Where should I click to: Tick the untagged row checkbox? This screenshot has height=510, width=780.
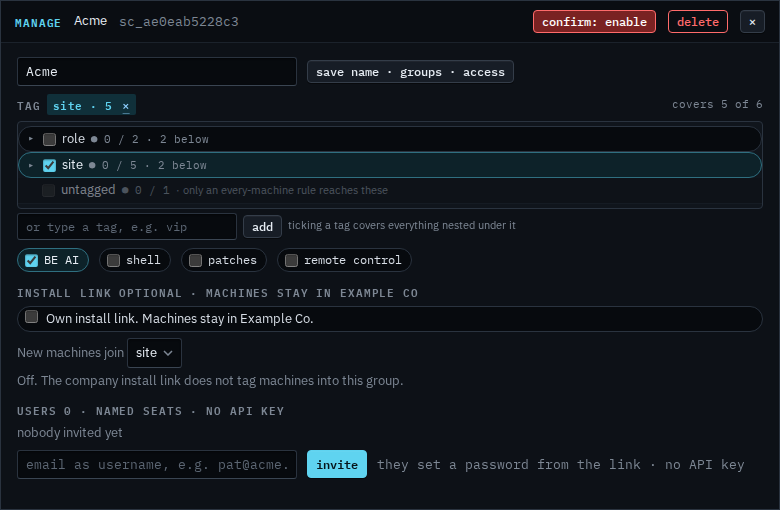48,191
